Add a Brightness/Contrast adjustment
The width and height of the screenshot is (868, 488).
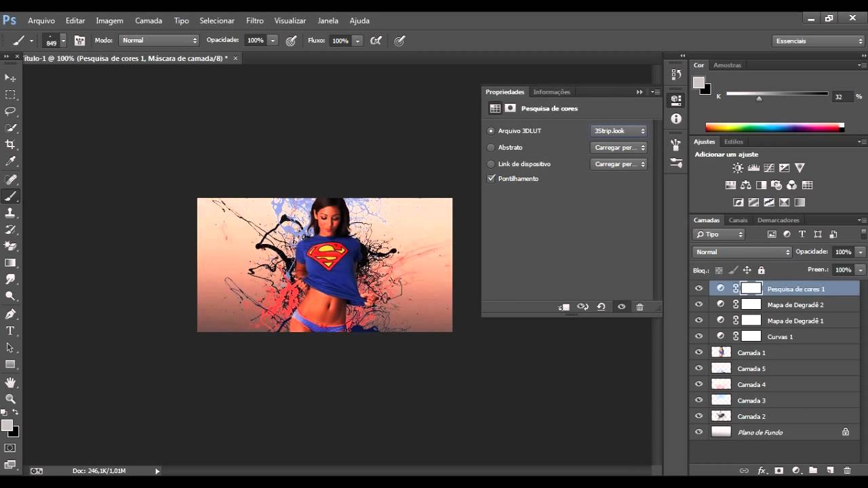click(738, 167)
